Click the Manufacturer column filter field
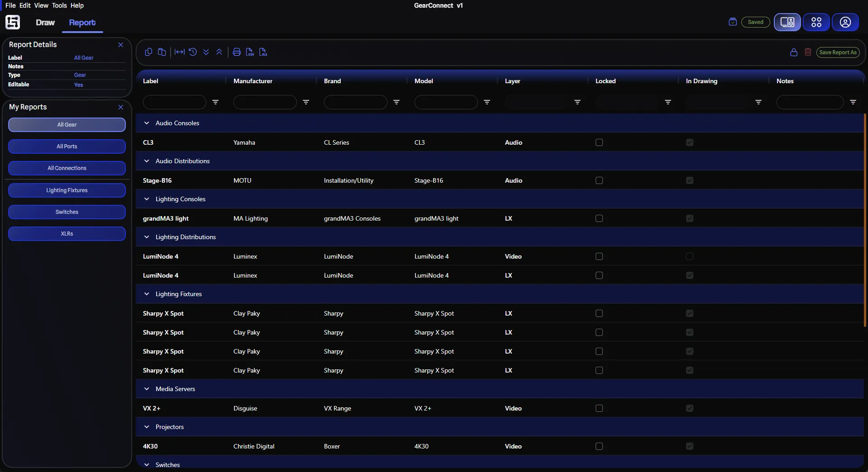Screen dimensions: 868x472 click(x=265, y=102)
